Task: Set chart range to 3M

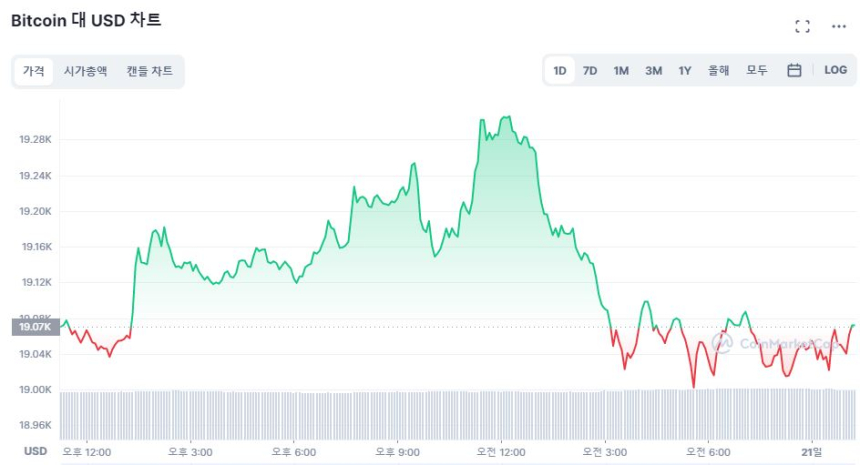Action: 653,70
